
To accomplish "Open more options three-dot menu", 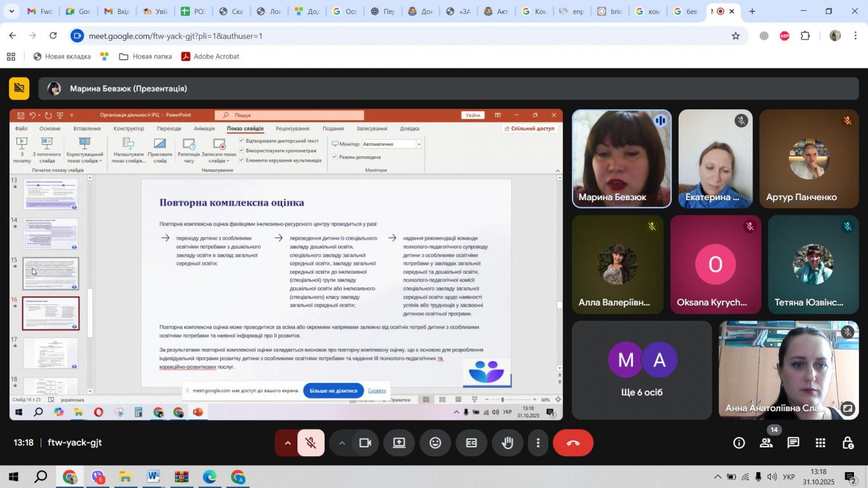I will (x=538, y=443).
